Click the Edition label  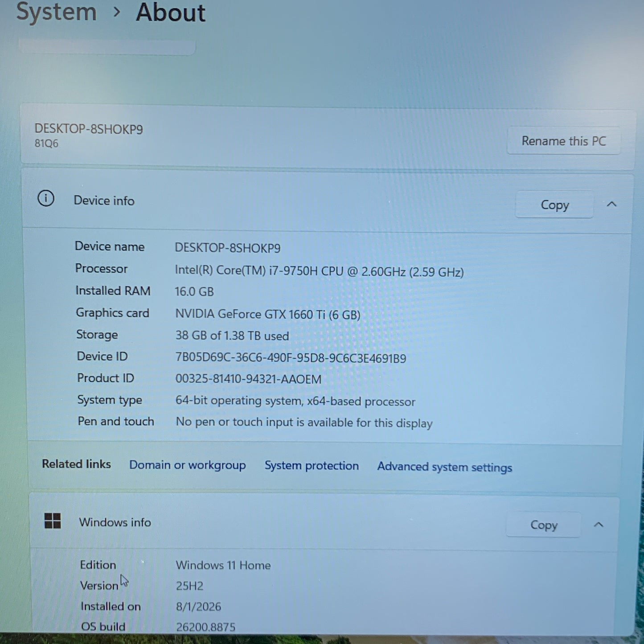coord(98,565)
